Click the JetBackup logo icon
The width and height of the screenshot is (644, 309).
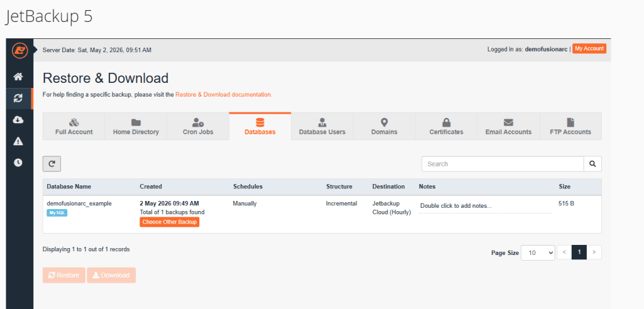tap(19, 50)
